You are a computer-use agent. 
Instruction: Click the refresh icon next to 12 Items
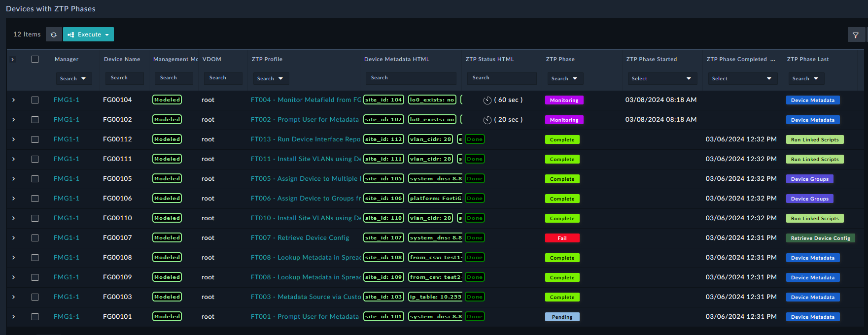point(54,34)
